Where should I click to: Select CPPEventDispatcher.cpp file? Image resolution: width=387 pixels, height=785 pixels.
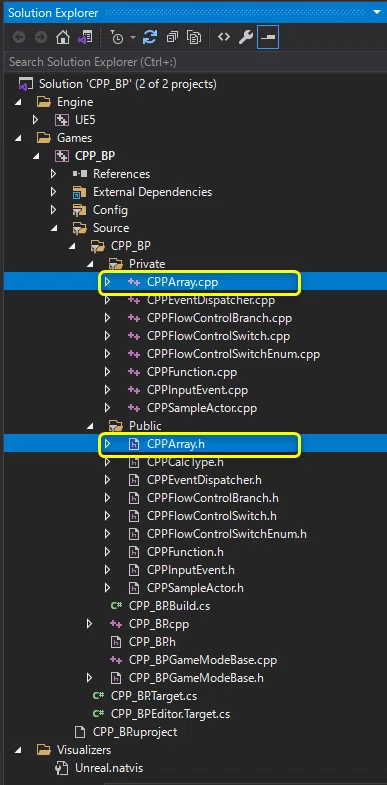pyautogui.click(x=211, y=300)
